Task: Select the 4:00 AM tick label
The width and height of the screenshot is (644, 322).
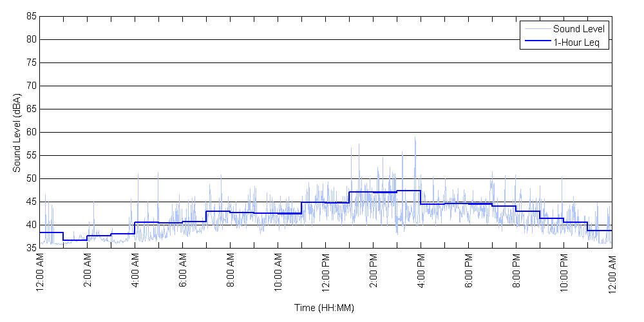Action: point(135,273)
